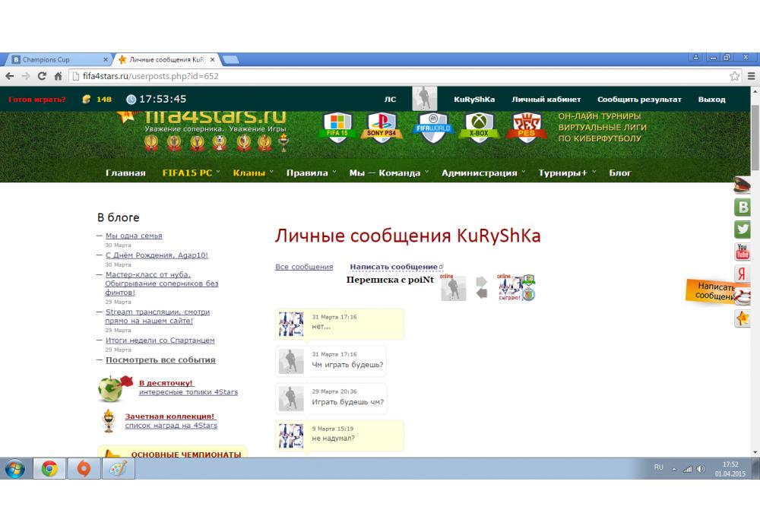
Task: Go back with browser back arrow
Action: [x=10, y=76]
